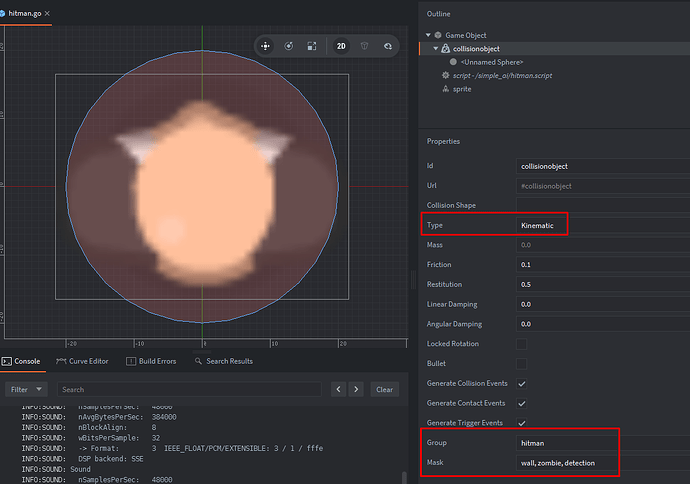Open the Build Errors tab
Screen dimensions: 690x484
151,361
